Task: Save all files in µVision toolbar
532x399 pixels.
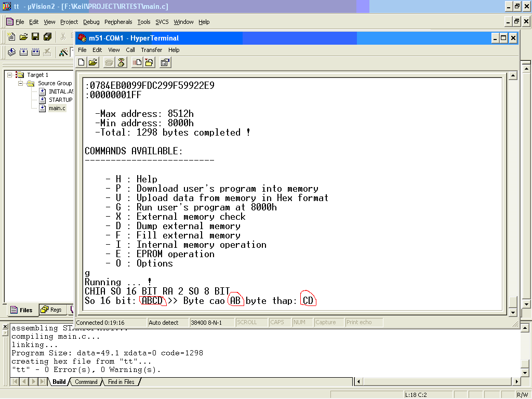Action: (47, 37)
